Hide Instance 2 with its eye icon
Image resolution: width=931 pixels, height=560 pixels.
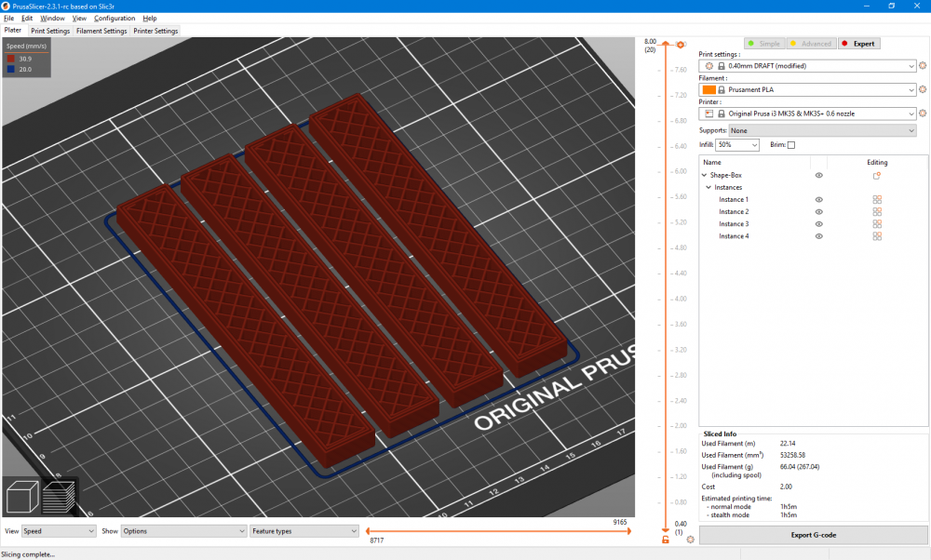pyautogui.click(x=819, y=212)
